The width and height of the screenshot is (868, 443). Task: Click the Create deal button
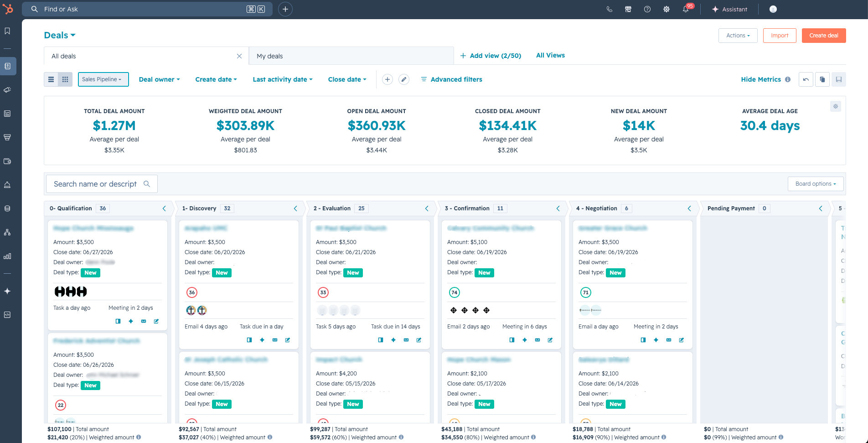(x=823, y=36)
